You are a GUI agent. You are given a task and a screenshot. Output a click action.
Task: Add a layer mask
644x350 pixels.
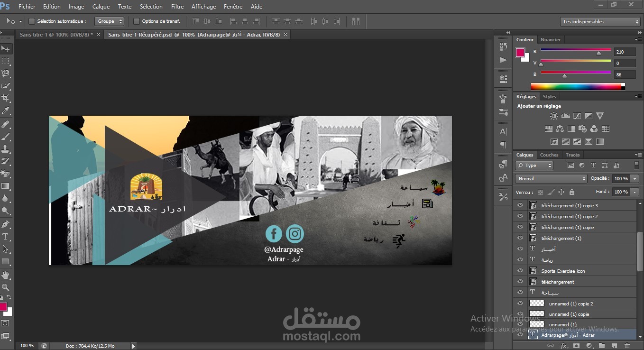tap(576, 346)
